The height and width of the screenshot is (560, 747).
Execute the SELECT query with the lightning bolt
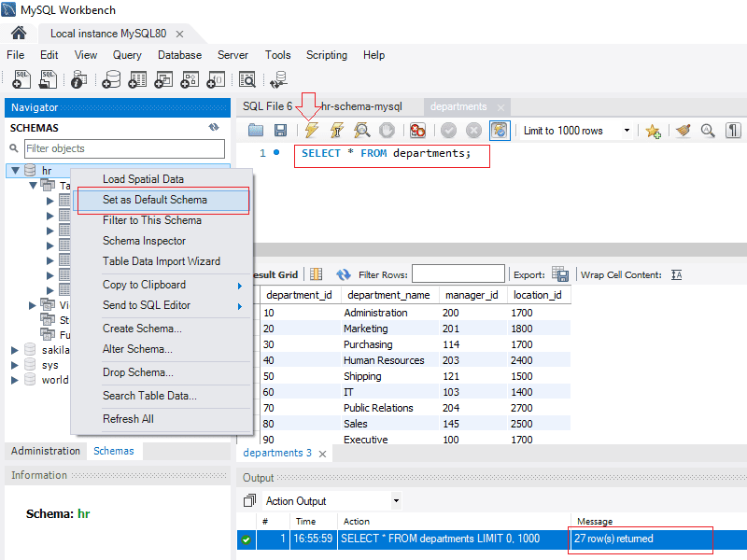(309, 131)
